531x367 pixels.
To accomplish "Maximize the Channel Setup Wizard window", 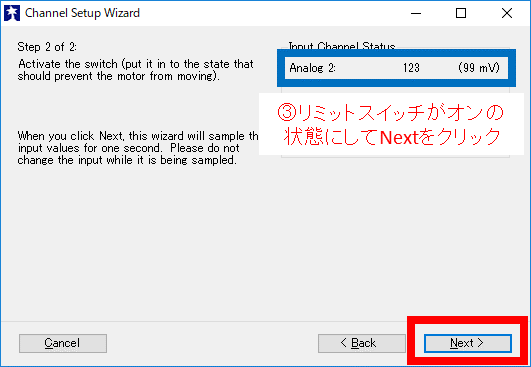I will click(461, 13).
